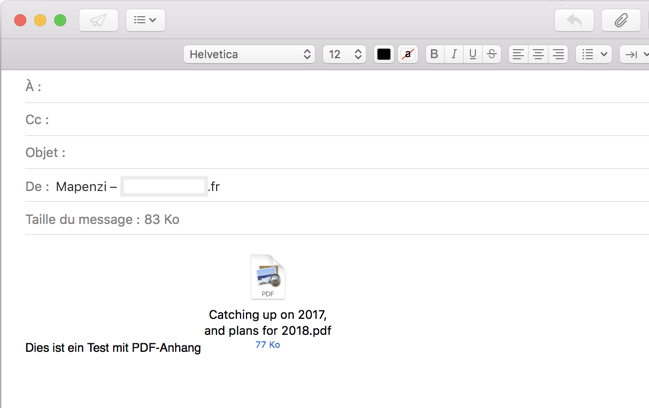Image resolution: width=649 pixels, height=408 pixels.
Task: Click the send message paper plane icon
Action: (98, 20)
